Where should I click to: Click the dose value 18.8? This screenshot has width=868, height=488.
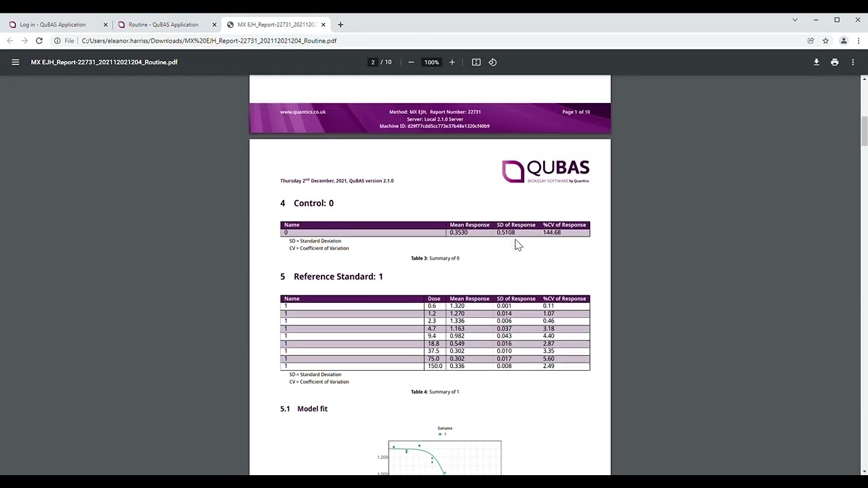(433, 344)
